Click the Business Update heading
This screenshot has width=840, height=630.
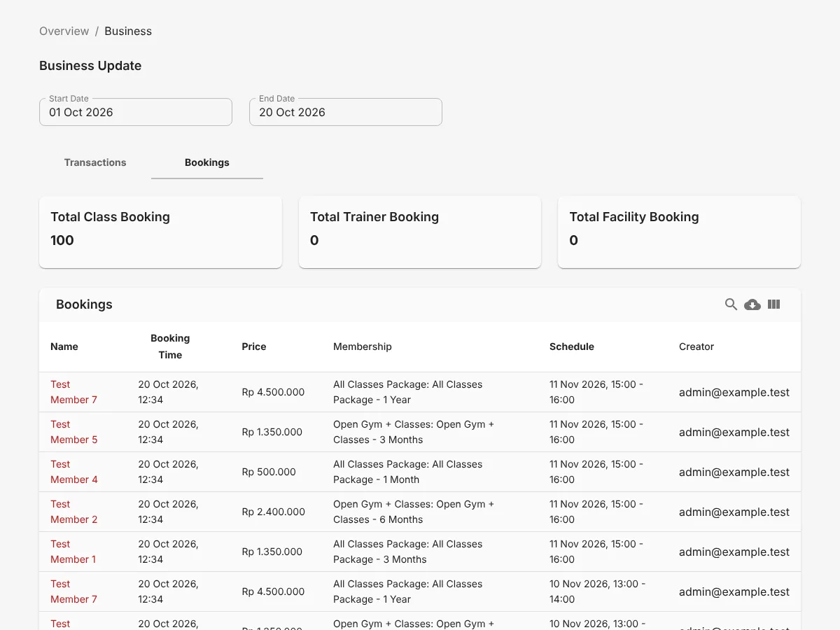pos(90,66)
